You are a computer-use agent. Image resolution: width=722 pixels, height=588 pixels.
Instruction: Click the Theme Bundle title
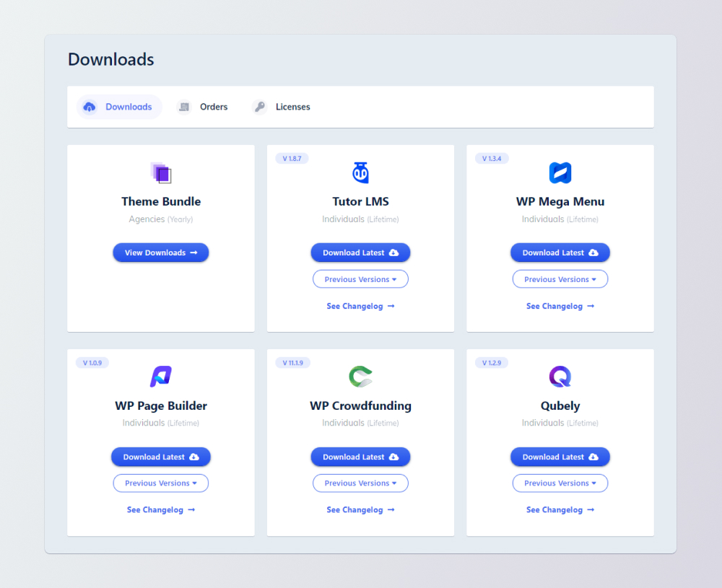pyautogui.click(x=161, y=201)
